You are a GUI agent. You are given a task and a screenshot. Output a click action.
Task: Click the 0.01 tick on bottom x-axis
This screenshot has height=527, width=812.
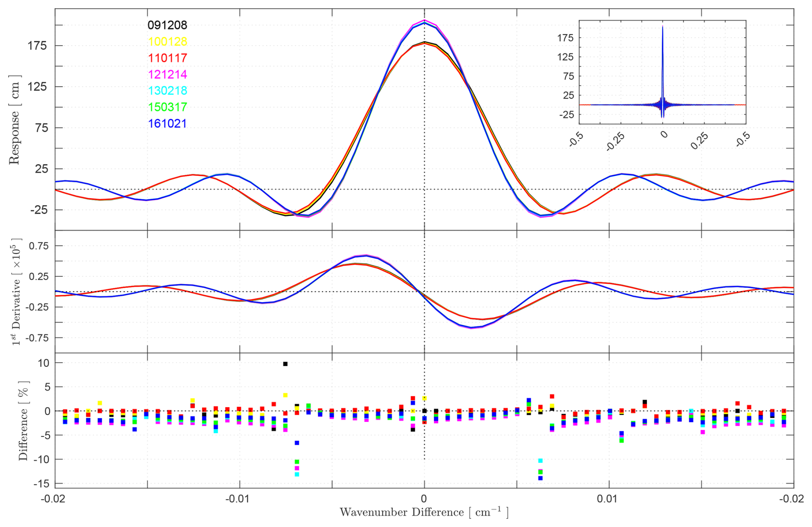click(x=609, y=499)
